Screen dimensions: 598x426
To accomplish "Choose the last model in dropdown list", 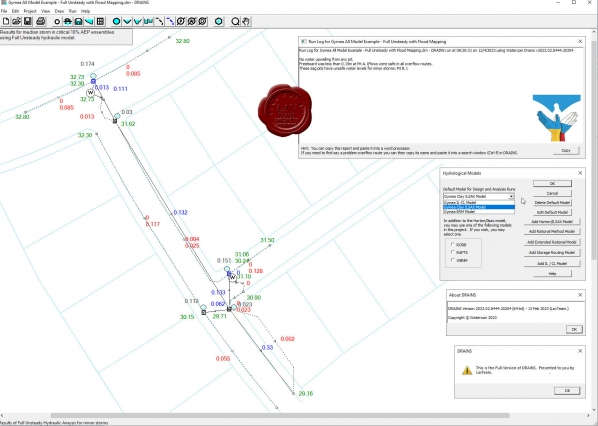I will [479, 211].
